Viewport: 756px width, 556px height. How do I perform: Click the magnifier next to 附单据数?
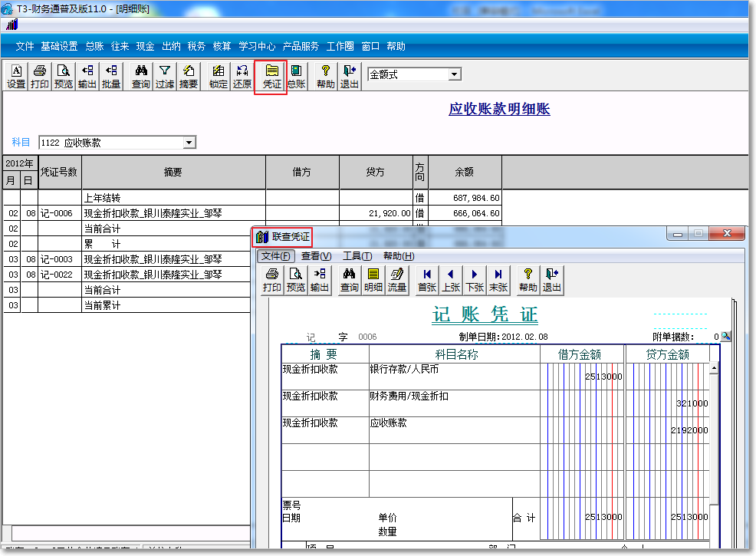(724, 336)
